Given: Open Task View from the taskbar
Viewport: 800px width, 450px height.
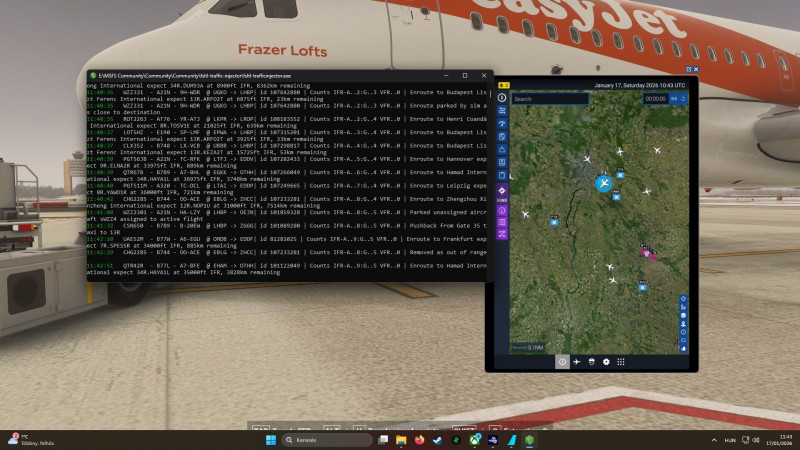Looking at the screenshot, I should (x=383, y=440).
